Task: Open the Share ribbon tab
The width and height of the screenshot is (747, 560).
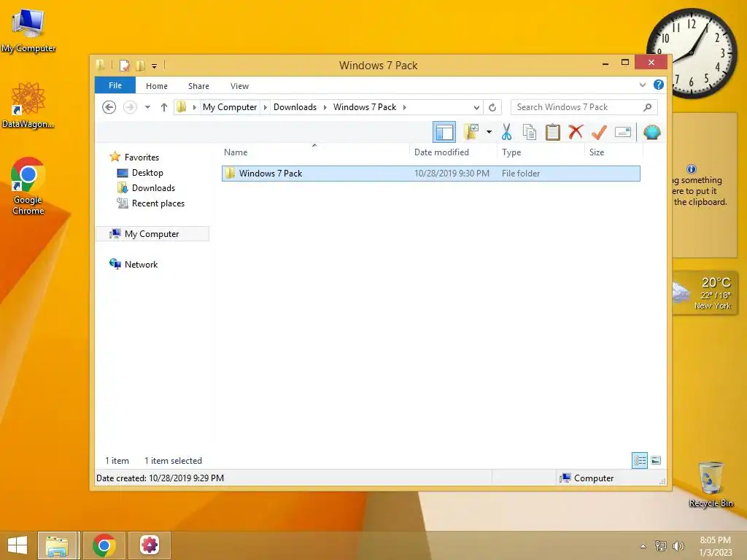Action: click(198, 86)
